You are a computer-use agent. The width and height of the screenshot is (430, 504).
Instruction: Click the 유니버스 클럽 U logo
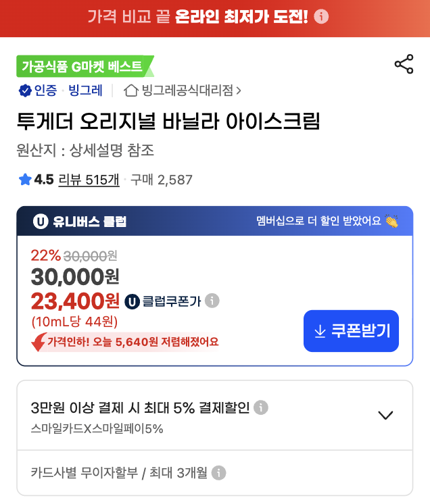41,221
